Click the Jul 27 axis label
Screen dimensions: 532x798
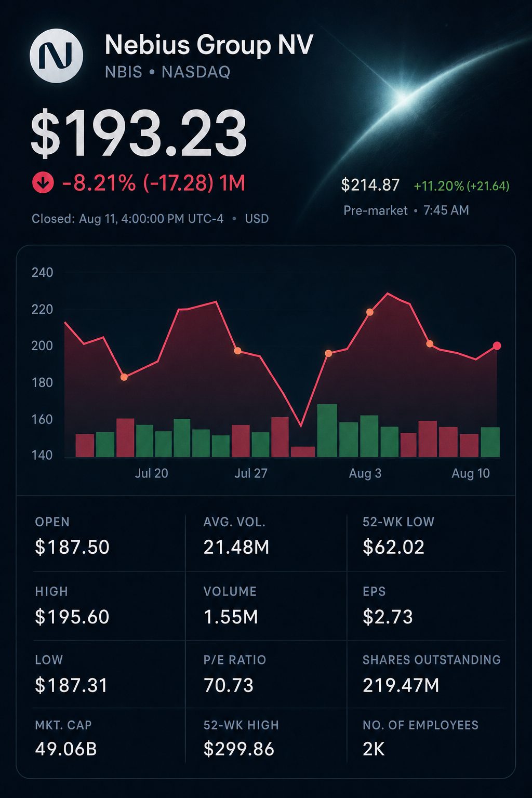(250, 473)
